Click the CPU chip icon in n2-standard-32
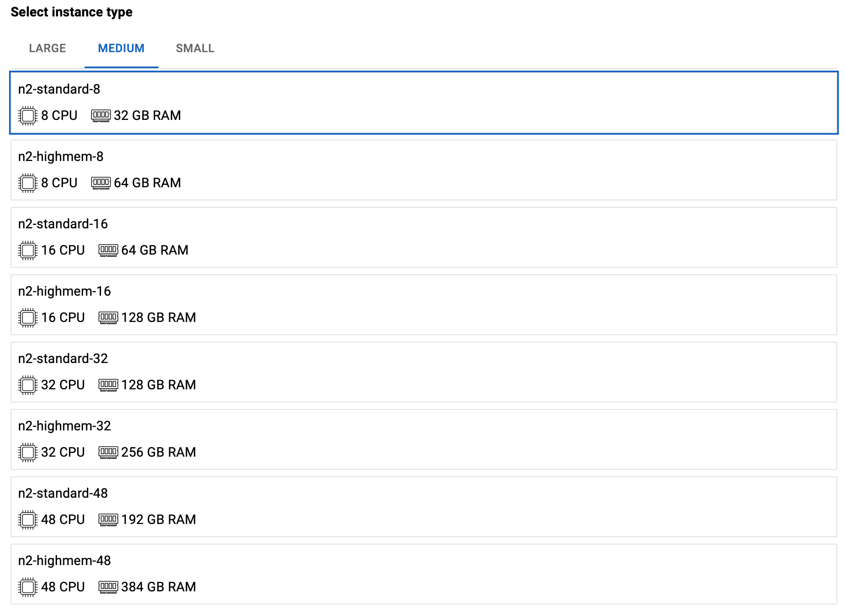845x616 pixels. [x=28, y=385]
